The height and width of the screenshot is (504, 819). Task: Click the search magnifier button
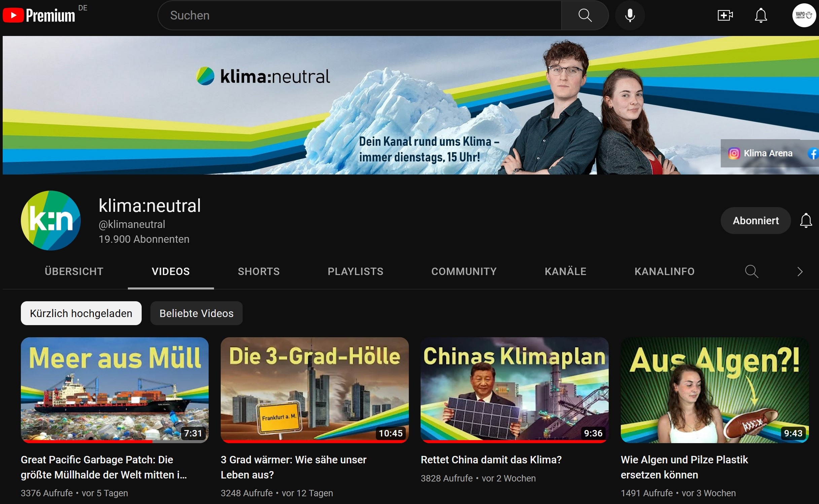pos(585,15)
